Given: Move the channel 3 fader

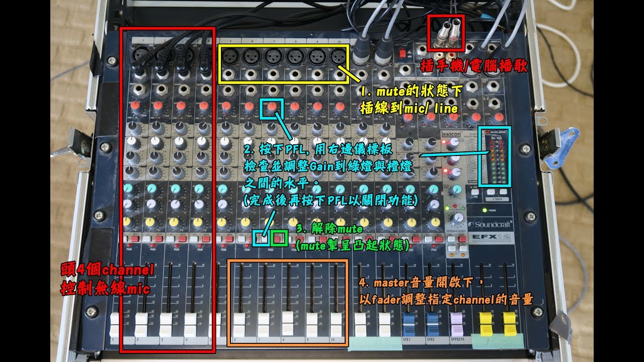Looking at the screenshot, I should point(167,324).
